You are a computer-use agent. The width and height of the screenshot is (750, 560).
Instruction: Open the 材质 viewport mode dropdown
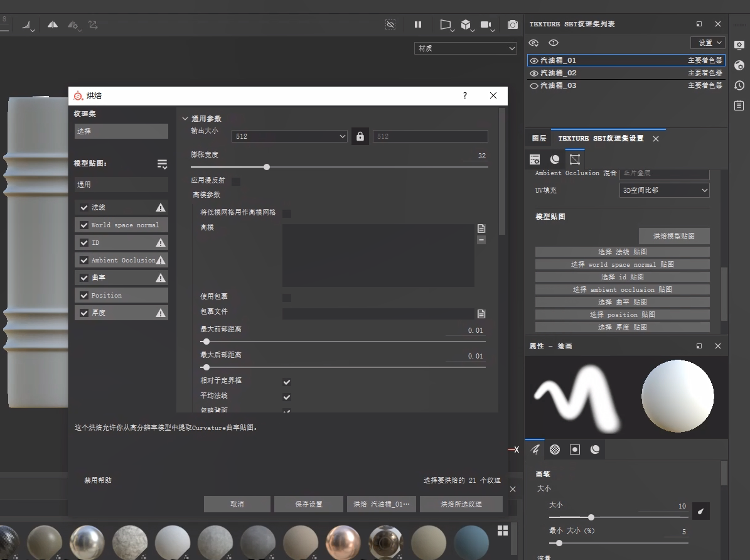[465, 48]
